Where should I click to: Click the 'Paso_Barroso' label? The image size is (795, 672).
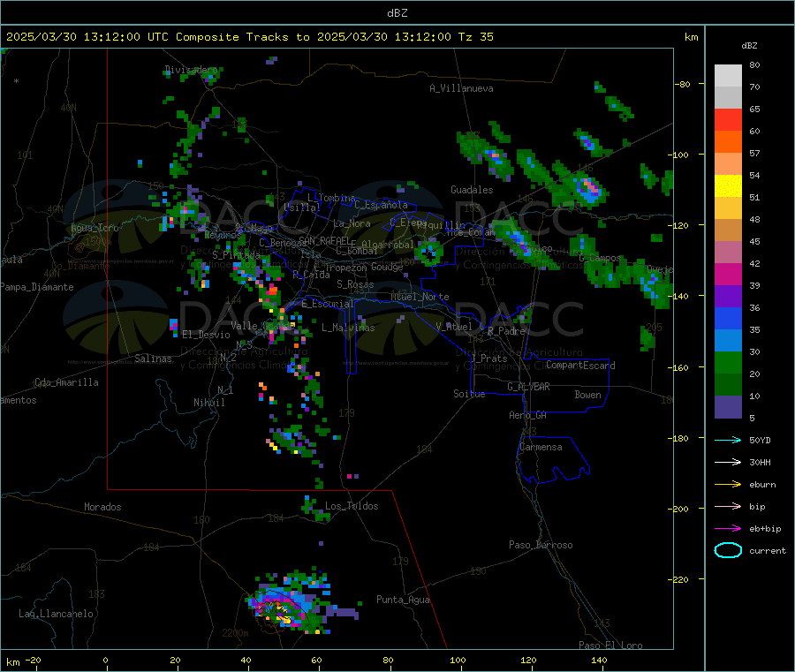(541, 545)
